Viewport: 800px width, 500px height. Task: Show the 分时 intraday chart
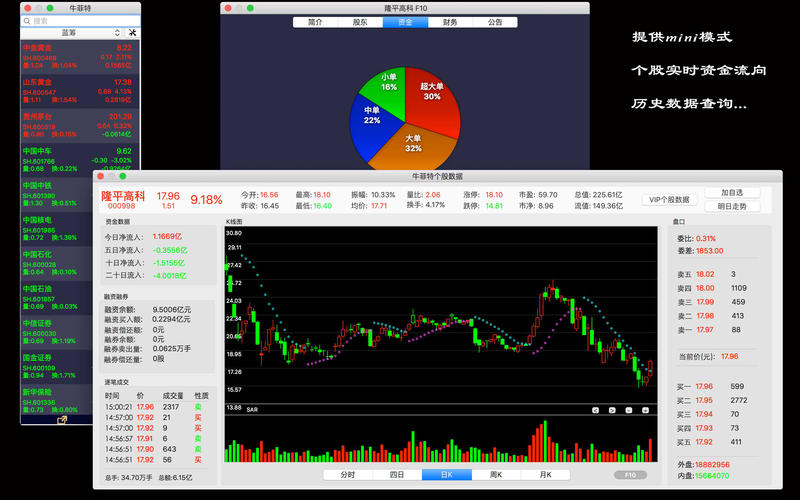pos(347,474)
